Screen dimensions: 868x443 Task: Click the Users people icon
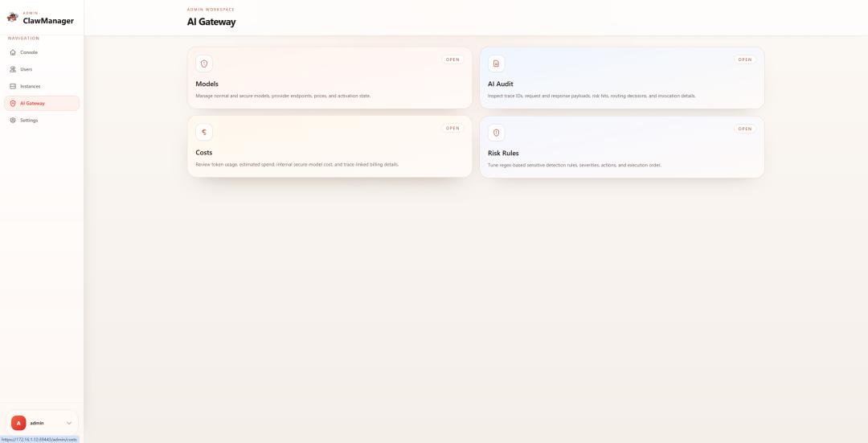(13, 69)
